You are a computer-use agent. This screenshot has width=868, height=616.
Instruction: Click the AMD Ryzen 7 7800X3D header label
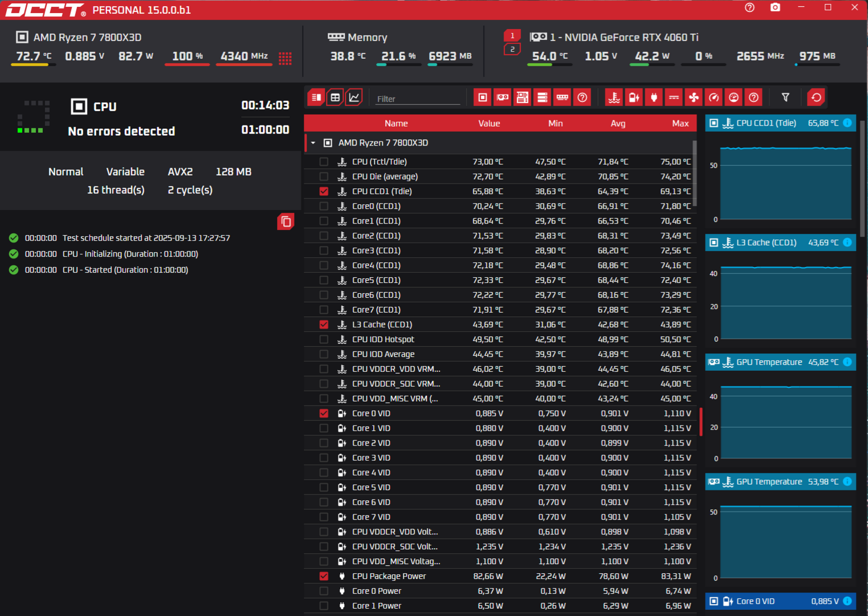87,37
